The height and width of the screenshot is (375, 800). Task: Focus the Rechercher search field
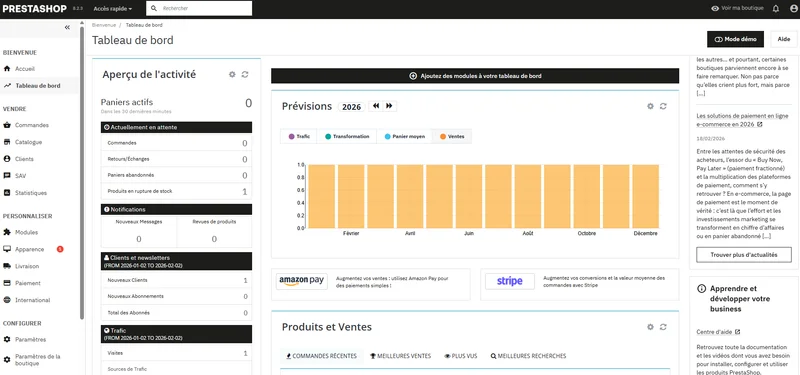[199, 9]
